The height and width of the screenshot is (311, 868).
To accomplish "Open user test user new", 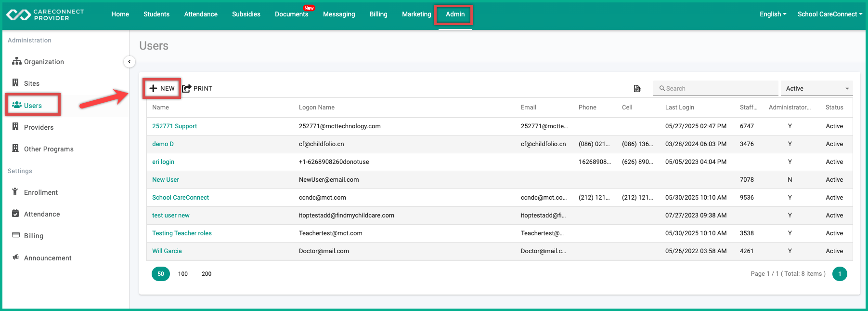I will (171, 215).
